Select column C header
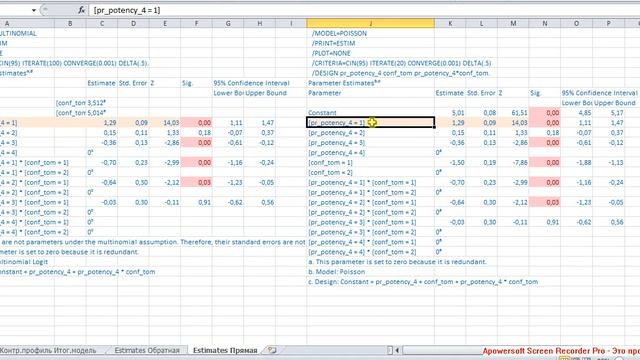Viewport: 640px width, 360px height. 102,23
